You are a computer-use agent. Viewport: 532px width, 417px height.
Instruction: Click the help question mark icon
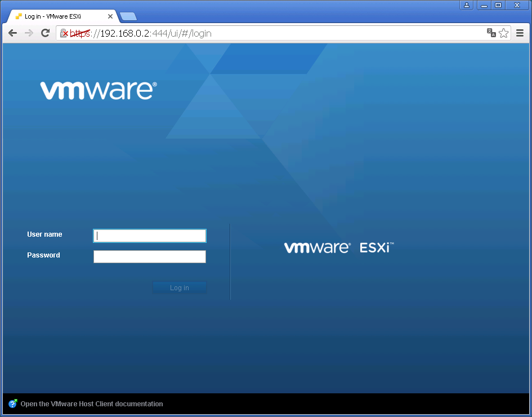(x=12, y=403)
